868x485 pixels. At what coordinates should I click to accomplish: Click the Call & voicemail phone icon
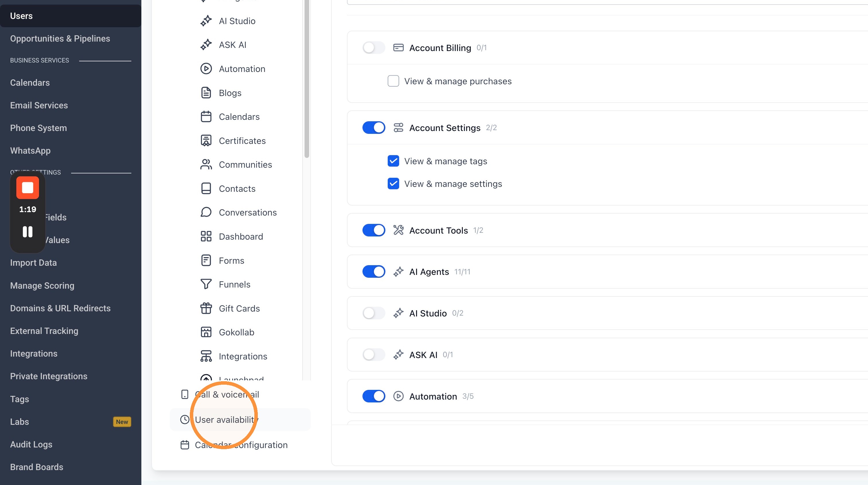coord(185,394)
